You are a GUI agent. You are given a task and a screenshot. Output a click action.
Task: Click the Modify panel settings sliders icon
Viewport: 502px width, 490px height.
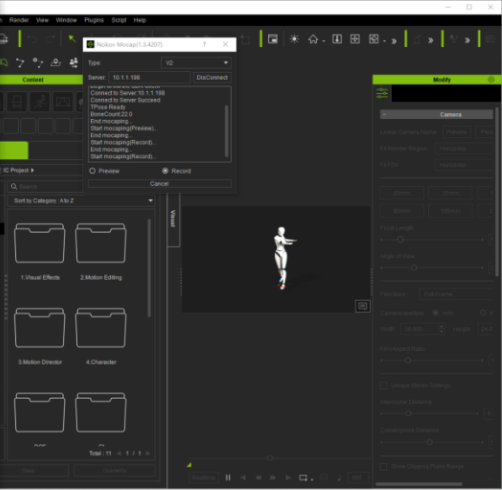(382, 93)
